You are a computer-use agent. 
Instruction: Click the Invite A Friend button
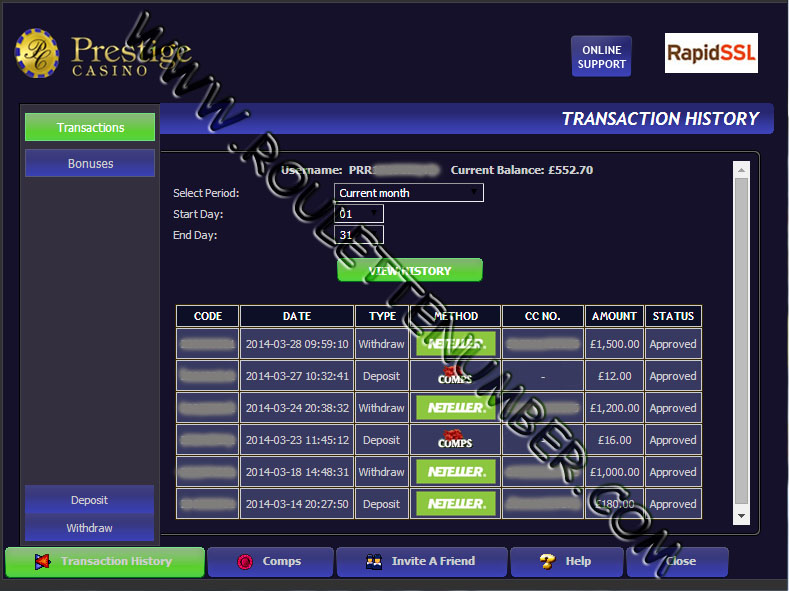pos(422,561)
